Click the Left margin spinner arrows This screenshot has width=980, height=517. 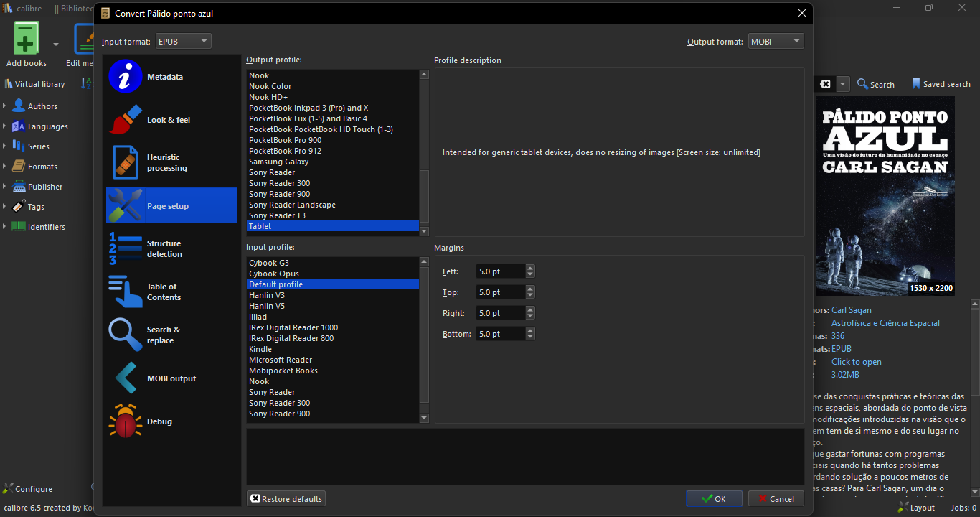point(530,271)
